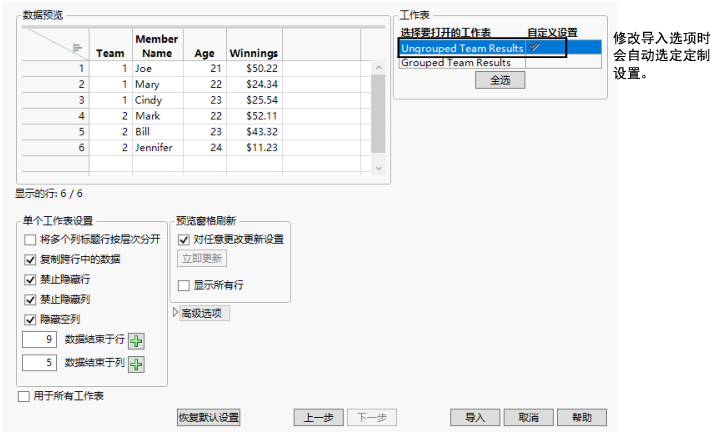Check 用于所有工作表 option
Viewport: 713px width, 434px height.
tap(24, 396)
